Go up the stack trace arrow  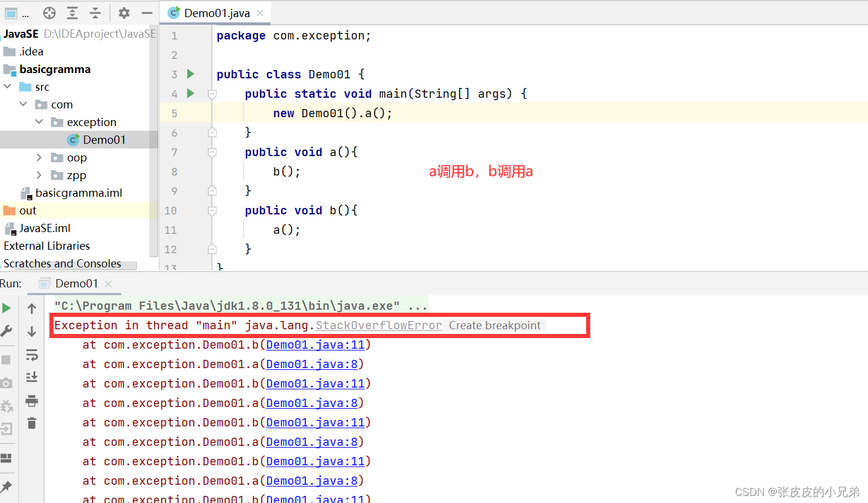[32, 308]
